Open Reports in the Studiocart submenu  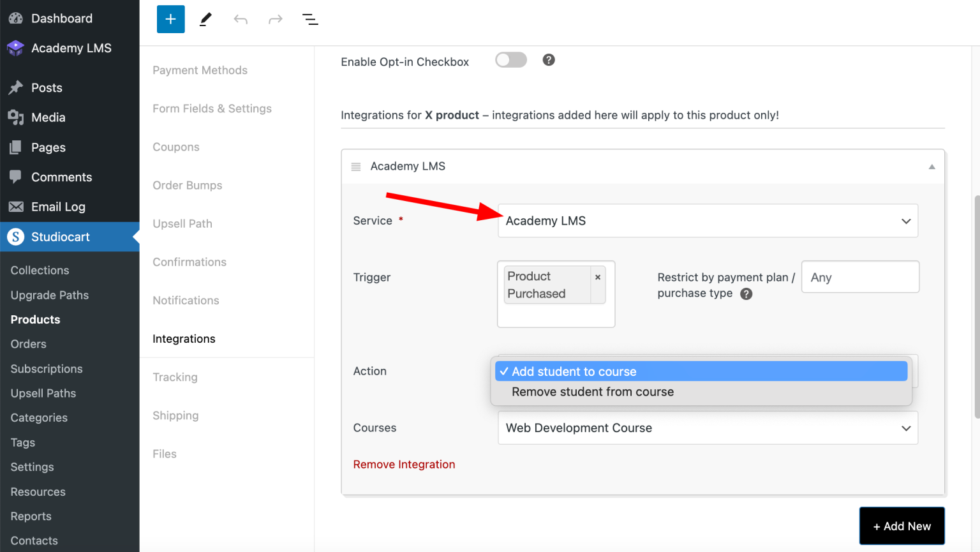[x=31, y=516]
